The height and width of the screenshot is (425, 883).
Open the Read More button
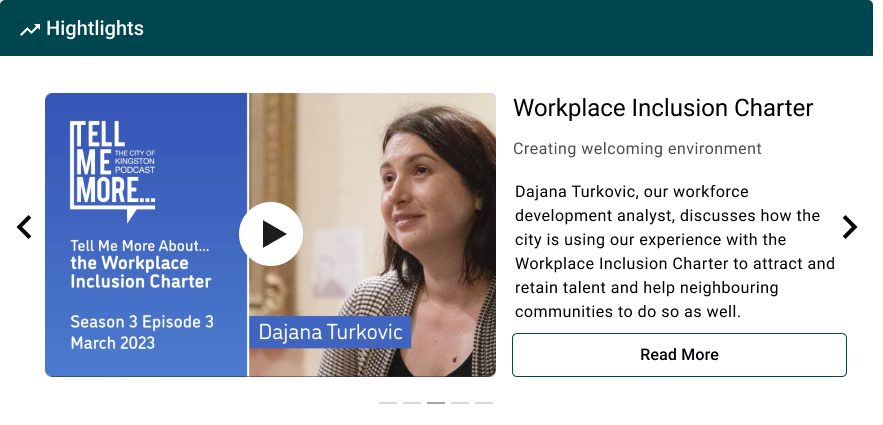click(x=679, y=355)
